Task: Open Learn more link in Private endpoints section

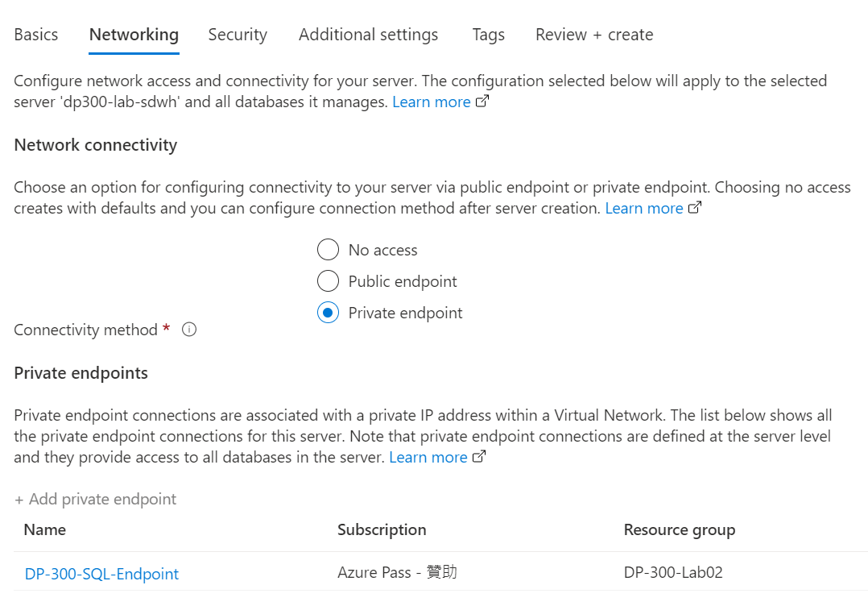Action: [428, 457]
